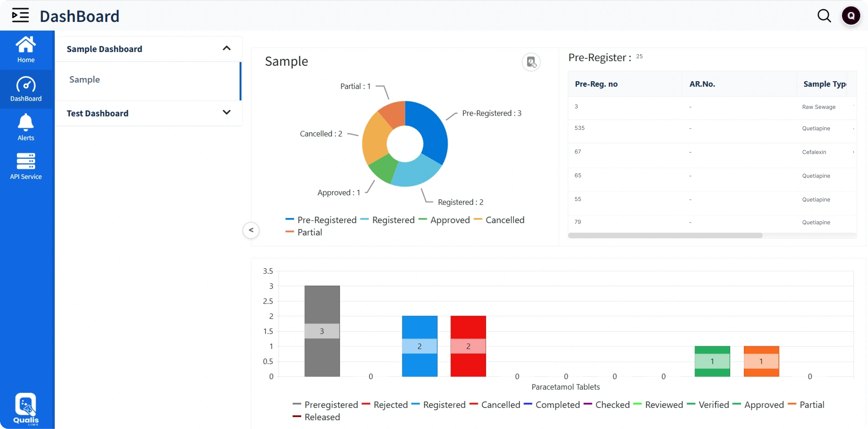Click the Cefalexin sample type cell
The image size is (868, 429).
coord(814,152)
